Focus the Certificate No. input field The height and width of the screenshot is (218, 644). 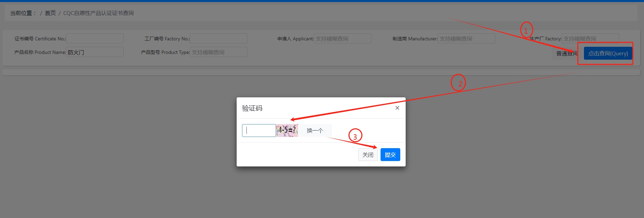pos(95,38)
